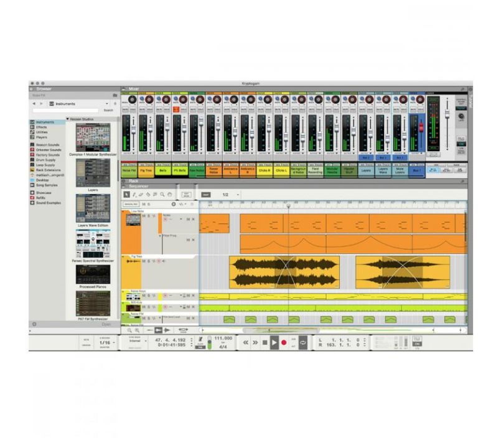The height and width of the screenshot is (448, 501).
Task: Click the metronome click icon in the transport
Action: point(200,338)
